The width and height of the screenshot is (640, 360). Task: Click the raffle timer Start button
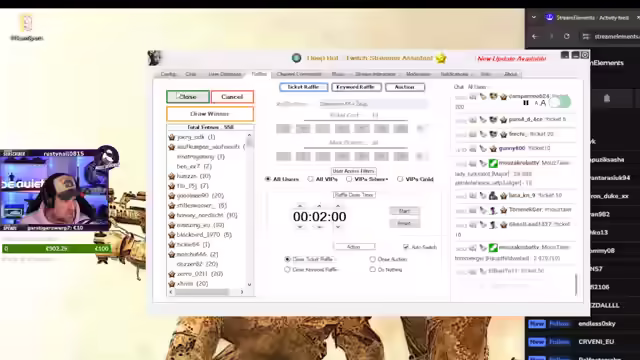[x=404, y=211]
